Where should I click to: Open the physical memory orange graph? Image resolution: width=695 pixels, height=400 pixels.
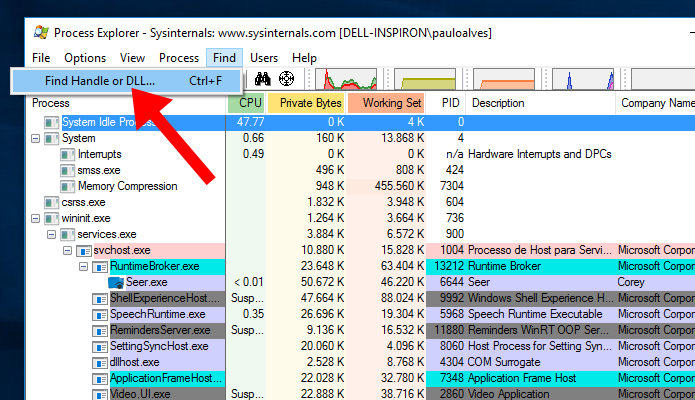coord(504,79)
